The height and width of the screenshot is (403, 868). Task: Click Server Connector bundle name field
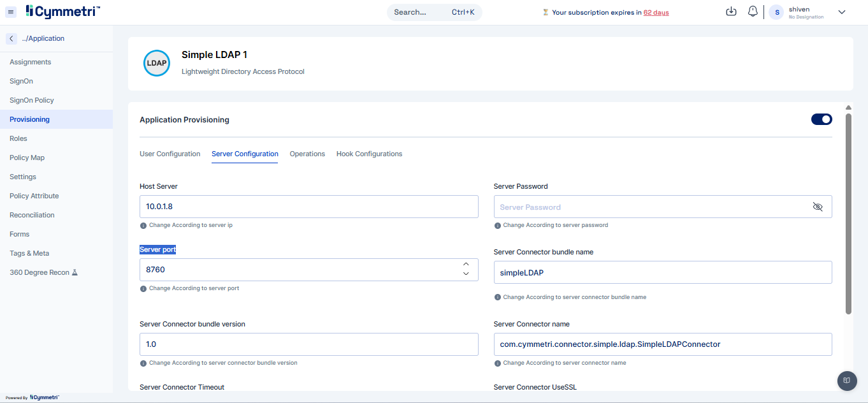(663, 272)
